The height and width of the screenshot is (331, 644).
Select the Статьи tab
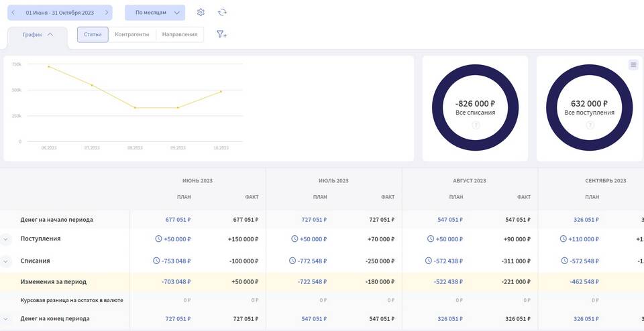tap(93, 34)
